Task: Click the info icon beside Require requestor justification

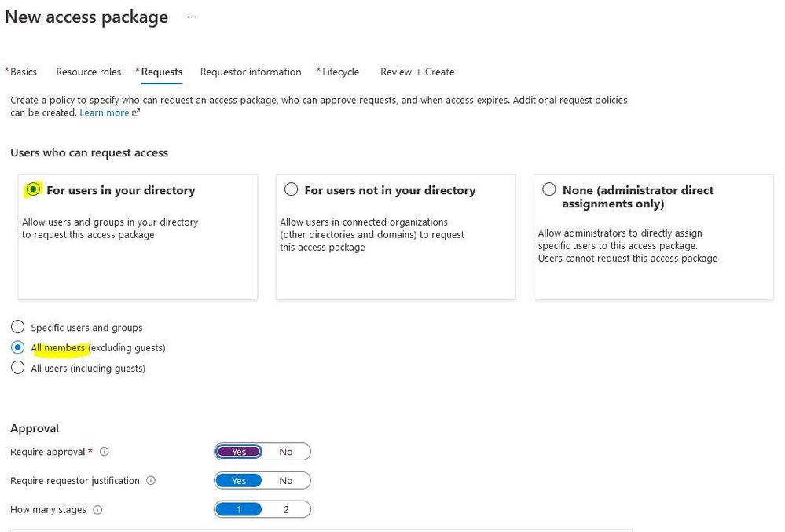Action: click(151, 481)
